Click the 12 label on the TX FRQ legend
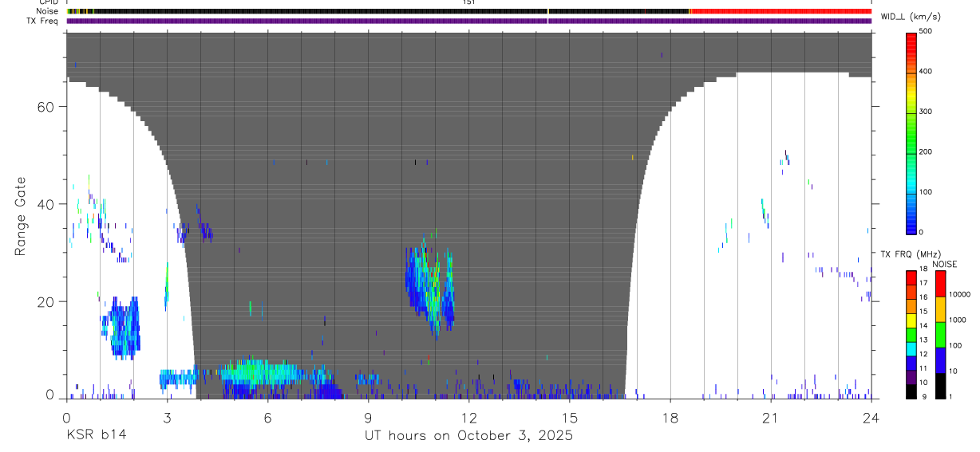 [923, 354]
